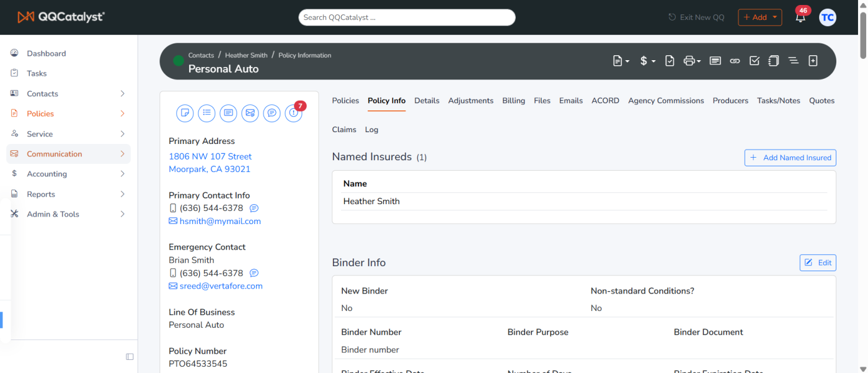Click the bulleted list circle icon

coord(206,113)
